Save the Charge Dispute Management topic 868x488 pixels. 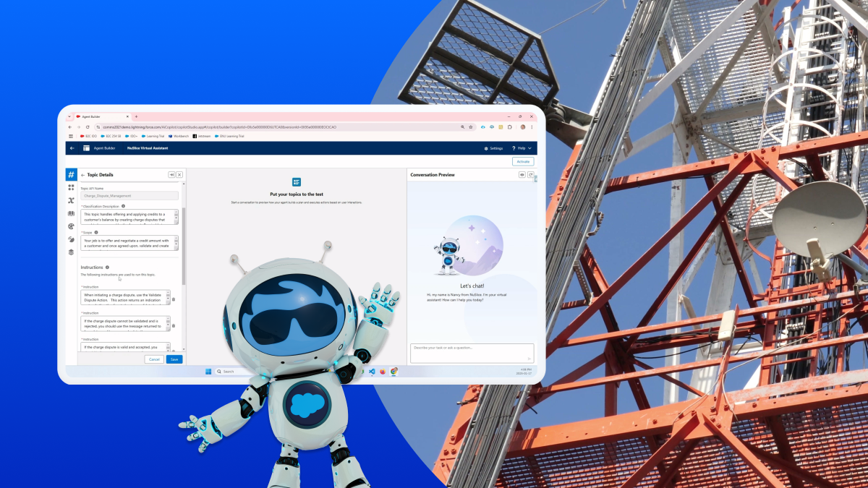pos(174,359)
